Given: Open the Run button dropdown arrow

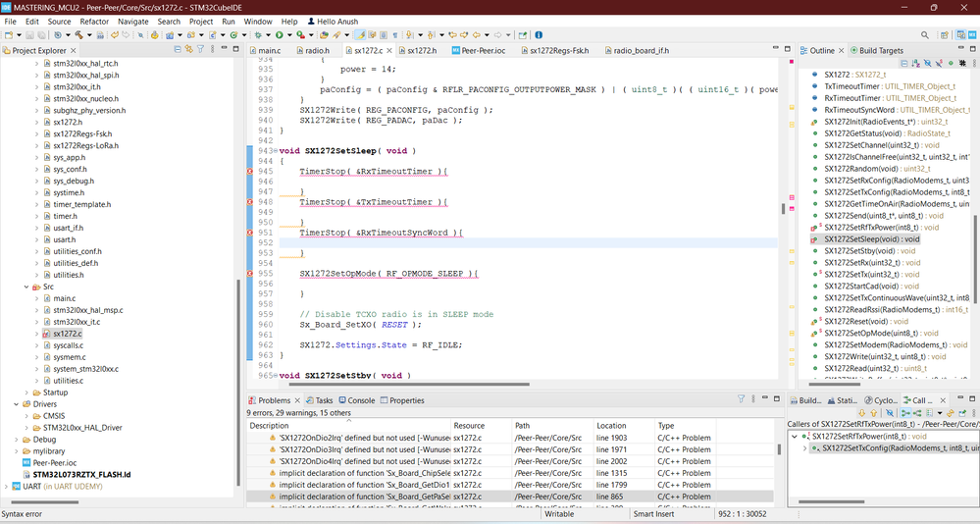Looking at the screenshot, I should click(x=290, y=35).
